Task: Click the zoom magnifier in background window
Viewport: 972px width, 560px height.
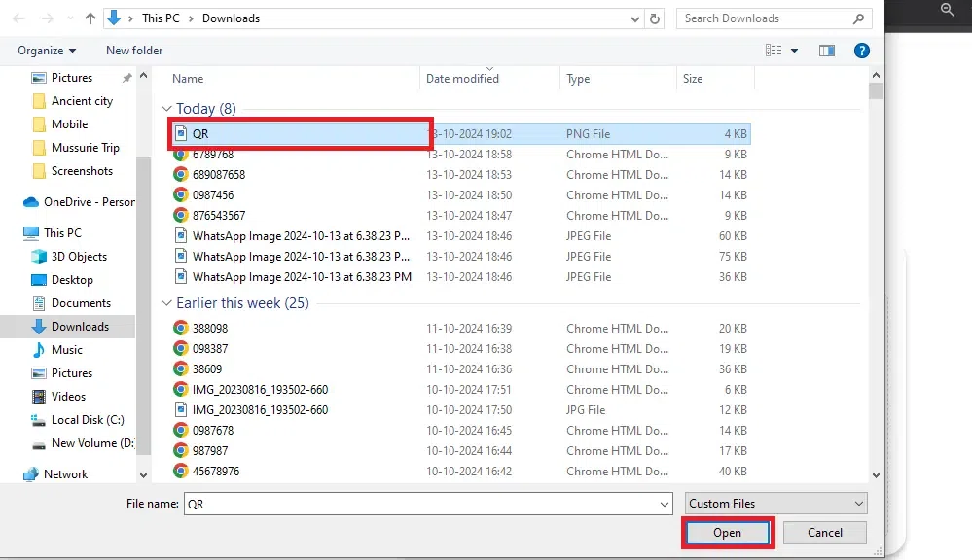Action: click(x=947, y=10)
